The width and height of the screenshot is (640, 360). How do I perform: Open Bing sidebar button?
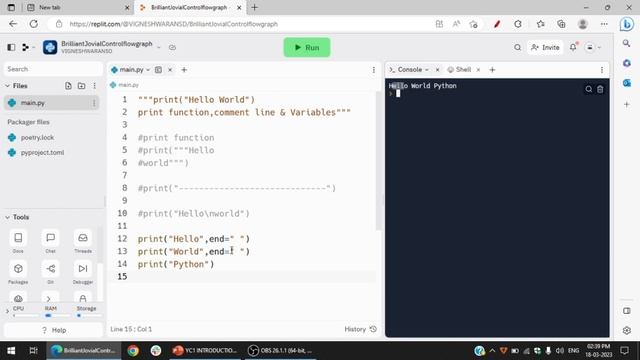point(627,24)
